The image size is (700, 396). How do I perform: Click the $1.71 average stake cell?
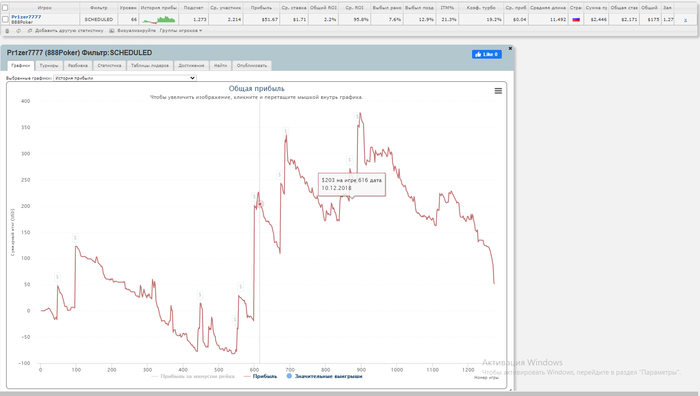coord(300,20)
